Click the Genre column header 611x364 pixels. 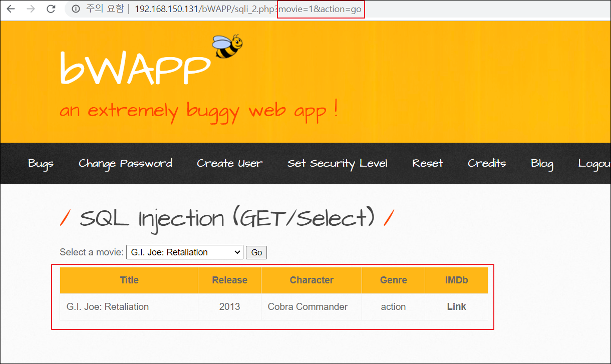point(393,280)
